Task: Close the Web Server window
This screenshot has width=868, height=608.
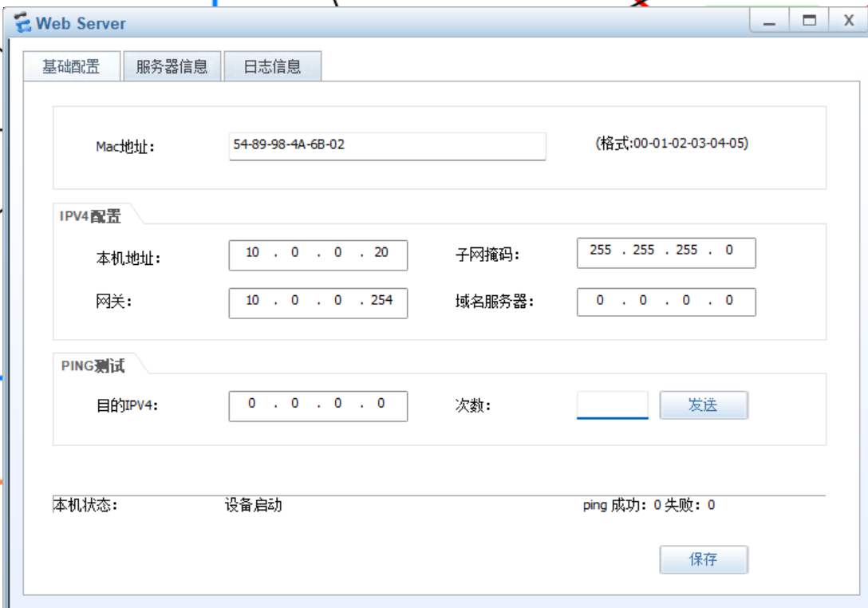Action: (849, 21)
